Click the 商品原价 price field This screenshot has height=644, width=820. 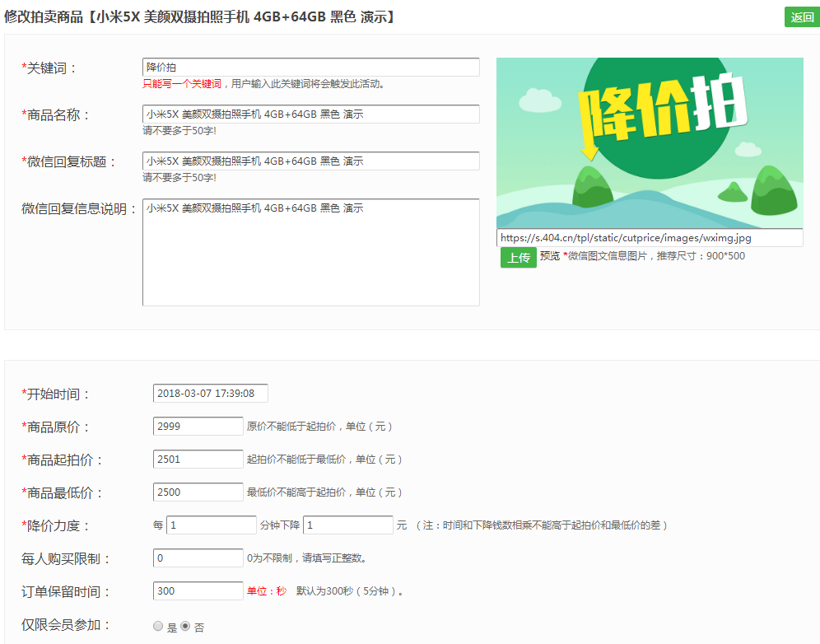click(198, 427)
